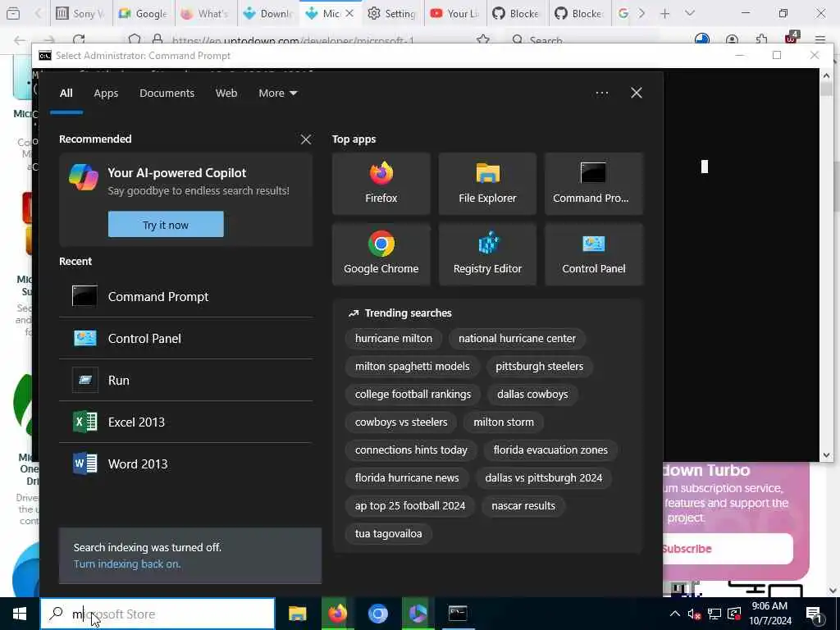This screenshot has width=840, height=630.
Task: Search trending florida evacuation zones
Action: [x=550, y=450]
